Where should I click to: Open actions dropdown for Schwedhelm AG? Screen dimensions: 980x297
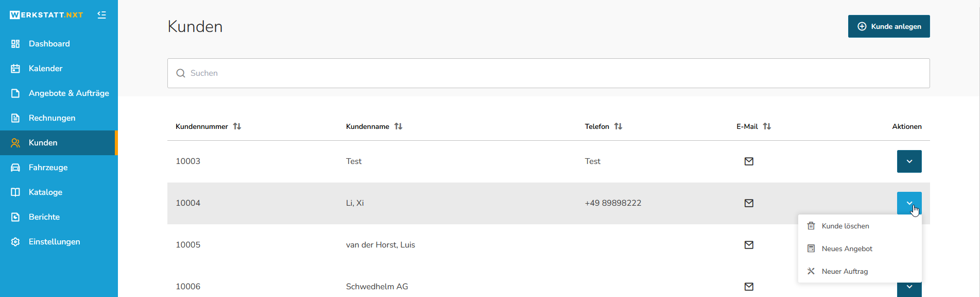click(x=909, y=289)
